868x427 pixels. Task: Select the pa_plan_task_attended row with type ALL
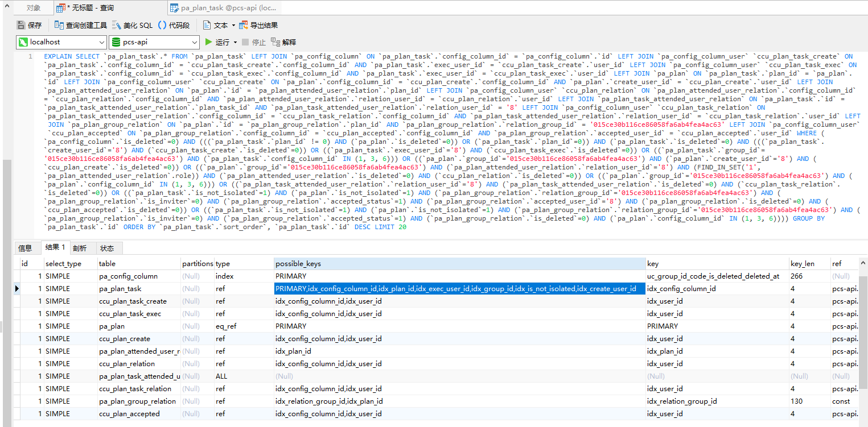(x=139, y=376)
